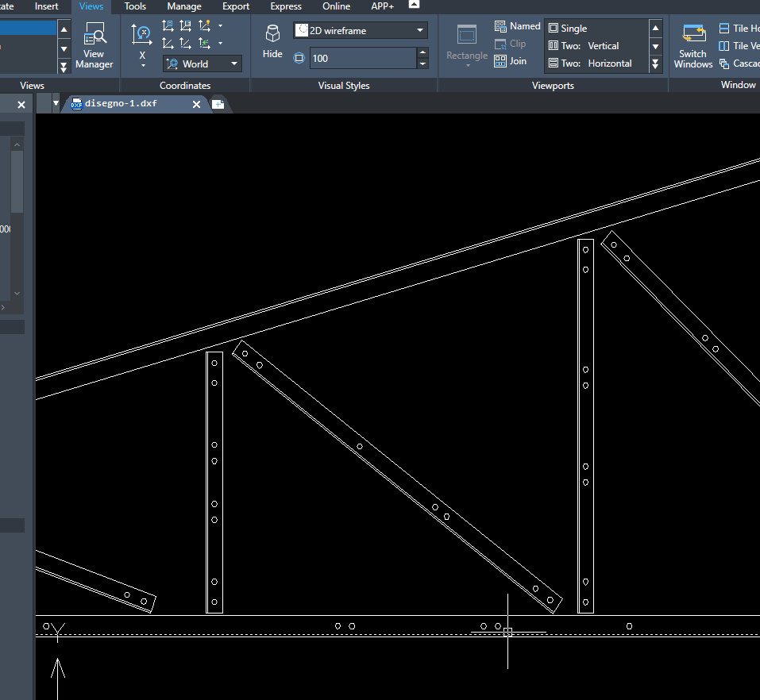Screen dimensions: 760x700
Task: Expand the viewport layout gallery
Action: pos(655,64)
